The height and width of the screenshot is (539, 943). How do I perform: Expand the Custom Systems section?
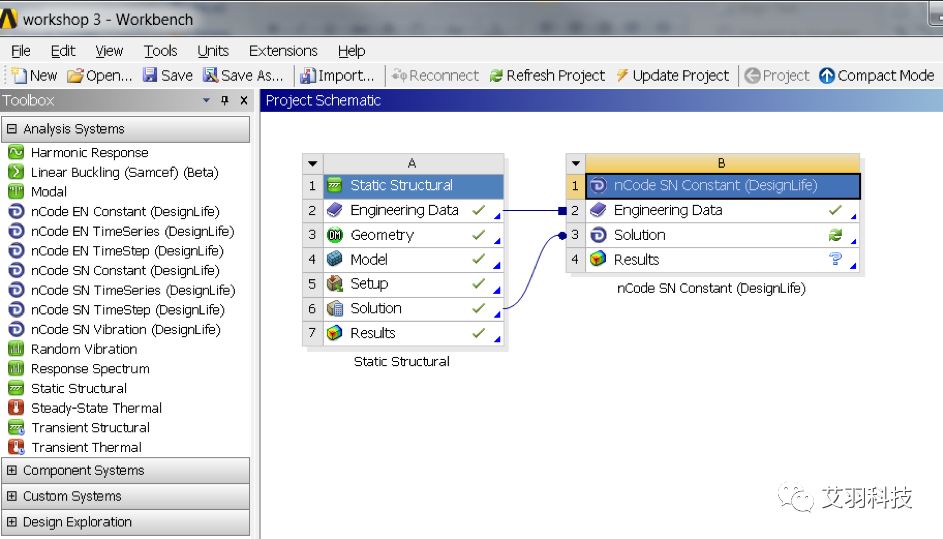click(11, 496)
